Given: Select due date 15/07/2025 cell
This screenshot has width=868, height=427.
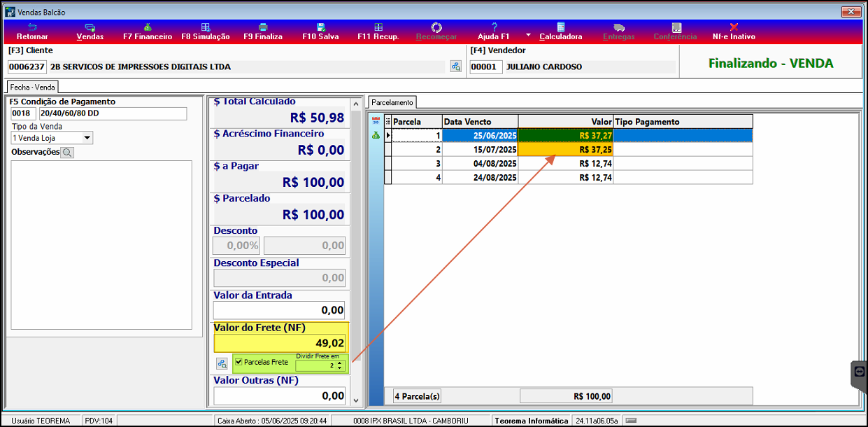Looking at the screenshot, I should [x=481, y=150].
